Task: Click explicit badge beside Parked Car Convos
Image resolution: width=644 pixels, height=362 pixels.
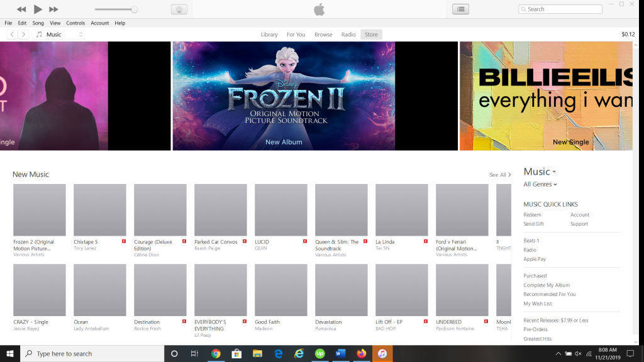Action: pyautogui.click(x=245, y=241)
